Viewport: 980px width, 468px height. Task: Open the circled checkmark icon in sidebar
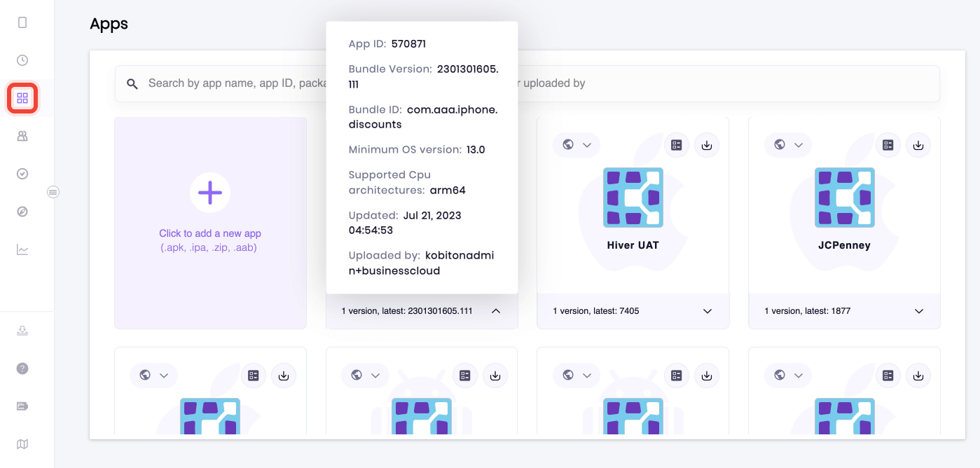[x=22, y=174]
